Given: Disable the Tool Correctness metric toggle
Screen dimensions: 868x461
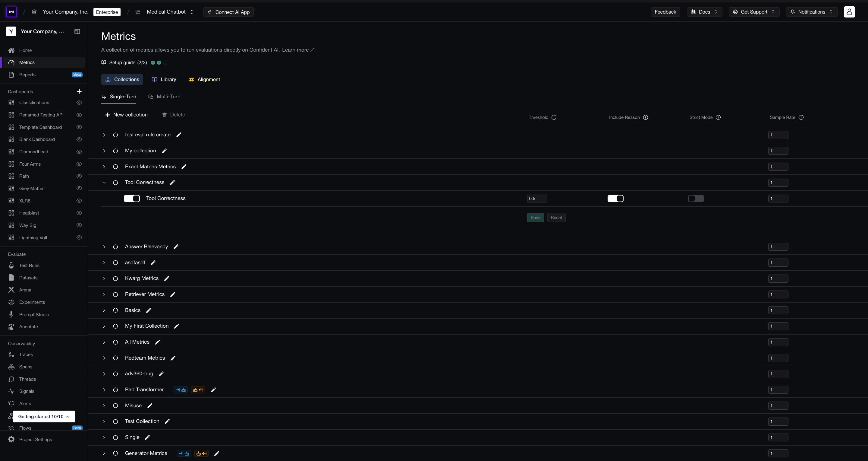Looking at the screenshot, I should [x=132, y=199].
